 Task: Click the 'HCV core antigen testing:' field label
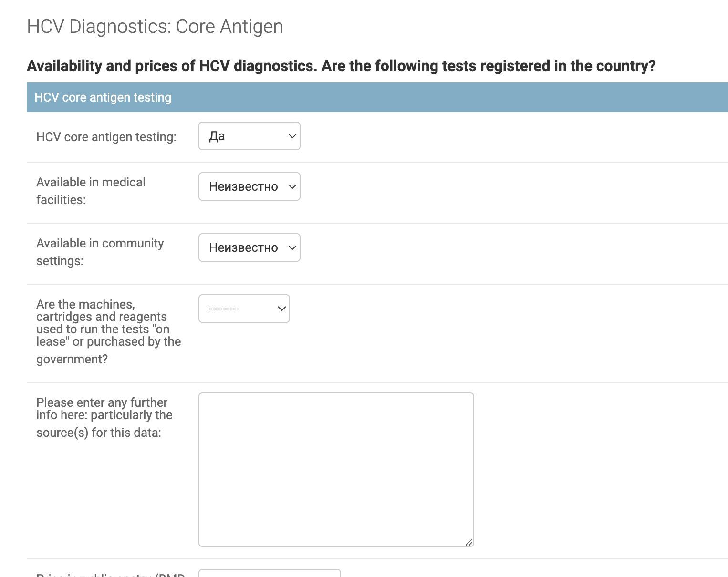106,137
